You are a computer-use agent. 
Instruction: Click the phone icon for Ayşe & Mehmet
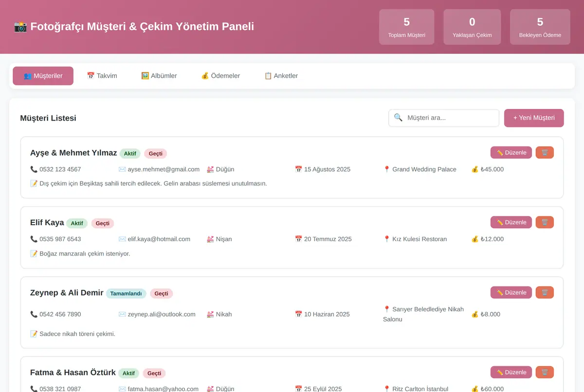(x=34, y=169)
